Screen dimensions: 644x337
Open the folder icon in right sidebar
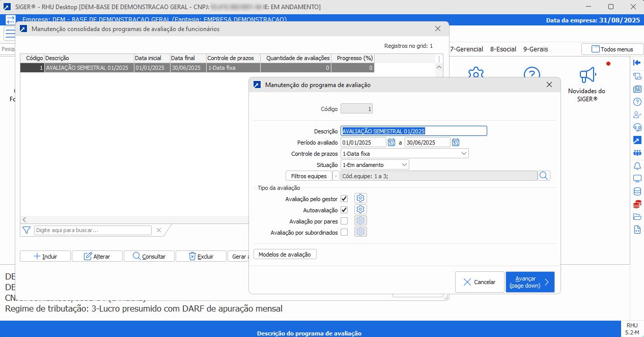(x=637, y=217)
